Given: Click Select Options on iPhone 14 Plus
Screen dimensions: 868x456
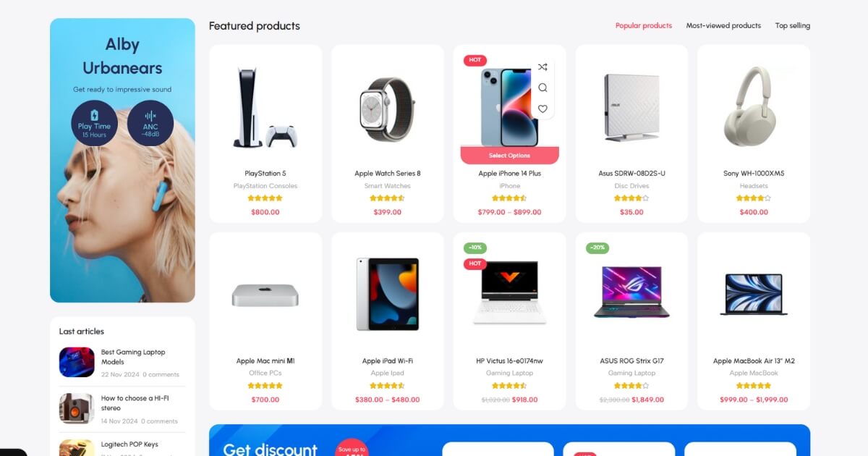Looking at the screenshot, I should (510, 156).
